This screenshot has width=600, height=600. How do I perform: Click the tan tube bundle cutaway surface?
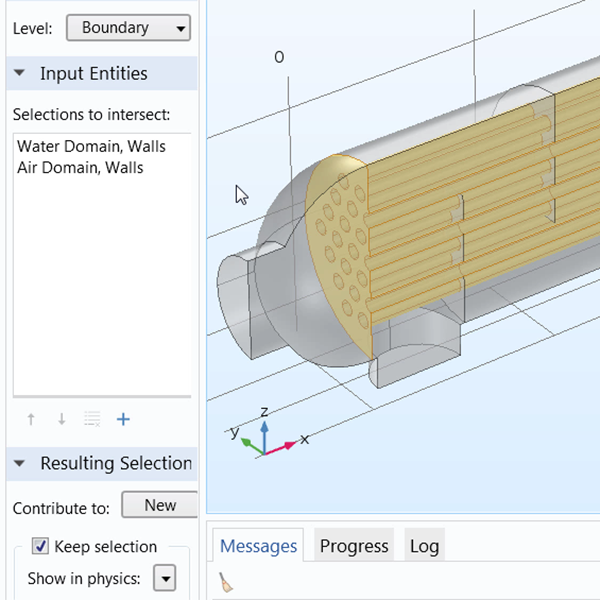pyautogui.click(x=480, y=220)
